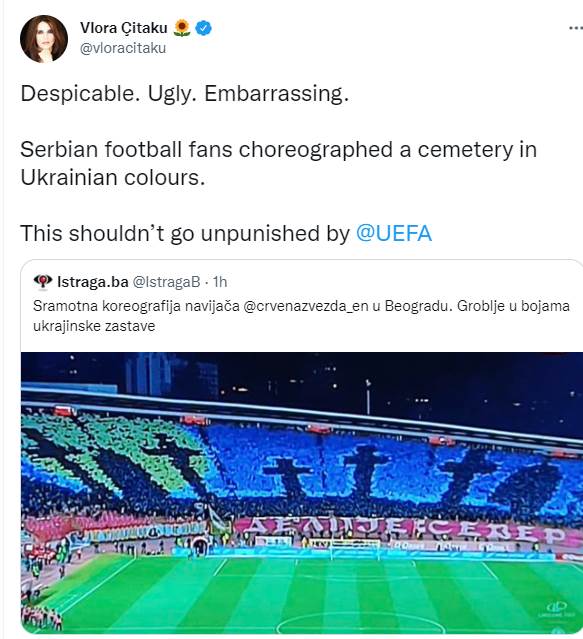Click the 'Despicable. Ugly. Embarrassing.' line

click(x=185, y=93)
